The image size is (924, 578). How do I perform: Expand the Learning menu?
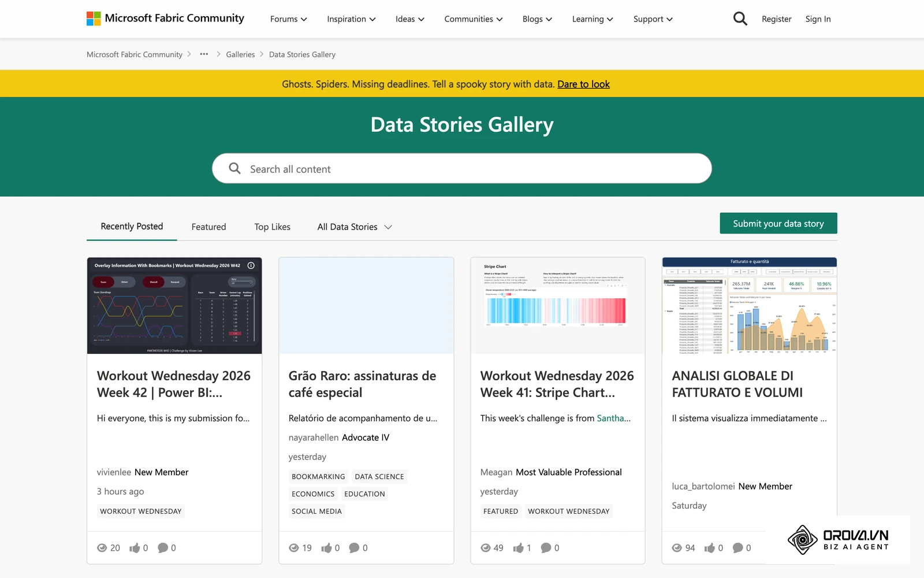(x=593, y=19)
